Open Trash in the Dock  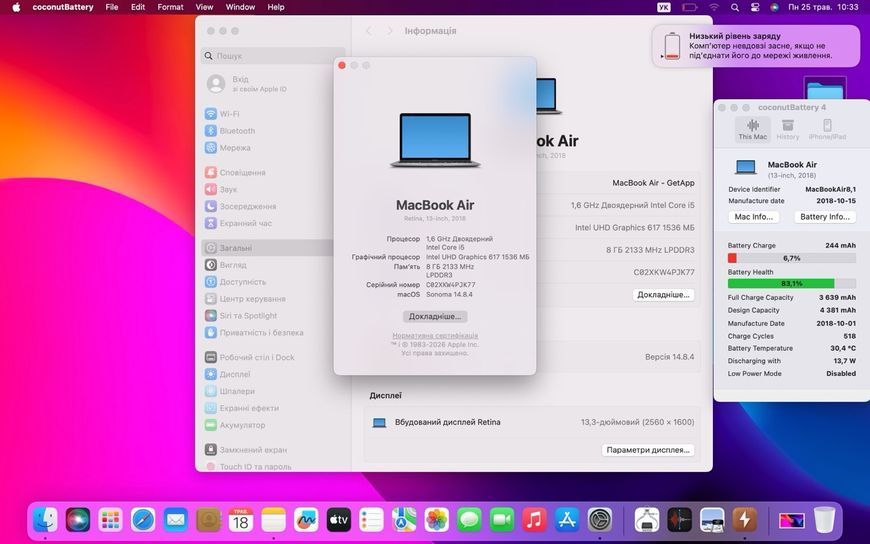coord(825,520)
